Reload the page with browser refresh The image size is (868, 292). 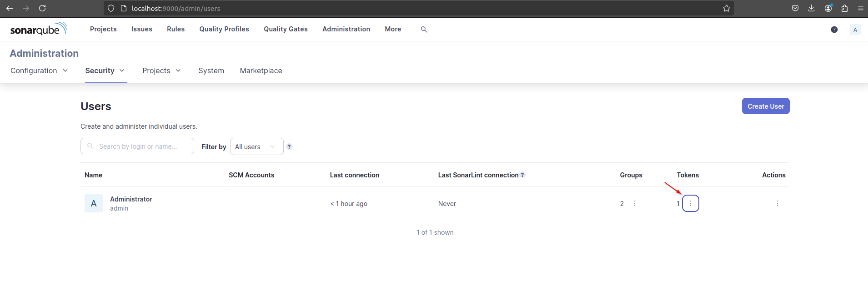tap(42, 8)
